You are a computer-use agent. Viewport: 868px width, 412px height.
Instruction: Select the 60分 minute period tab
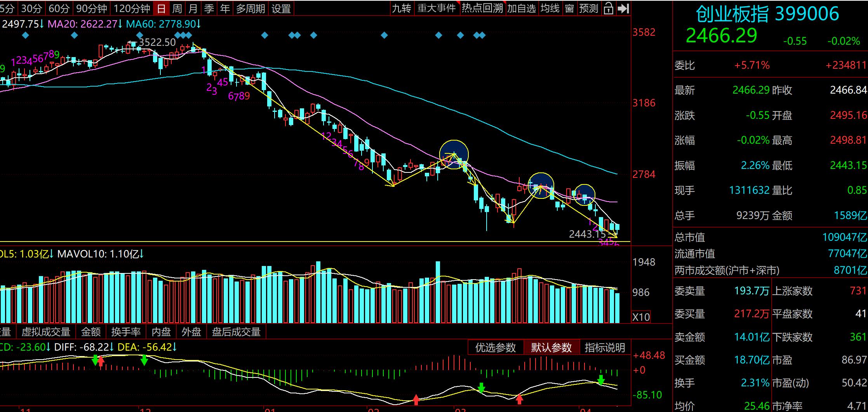tap(59, 9)
